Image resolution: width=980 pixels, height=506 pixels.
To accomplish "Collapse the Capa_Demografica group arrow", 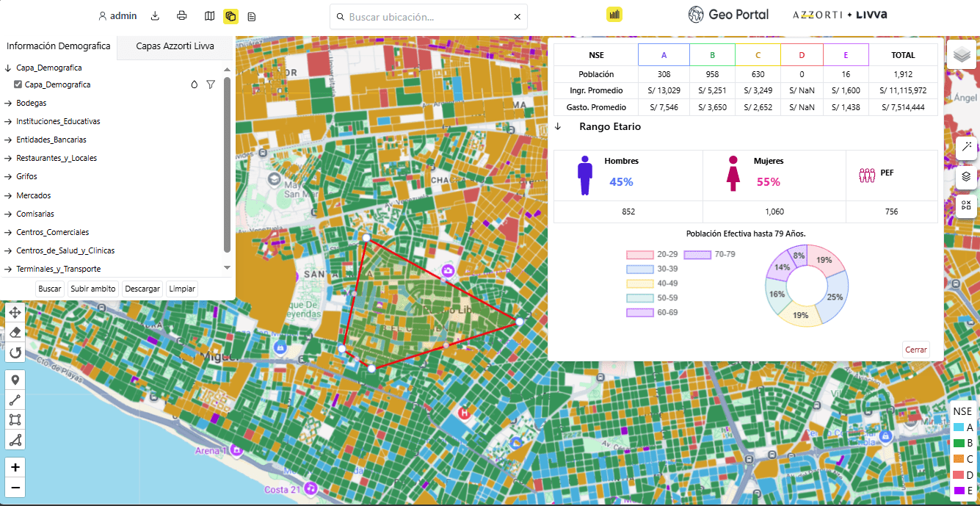I will [x=6, y=68].
